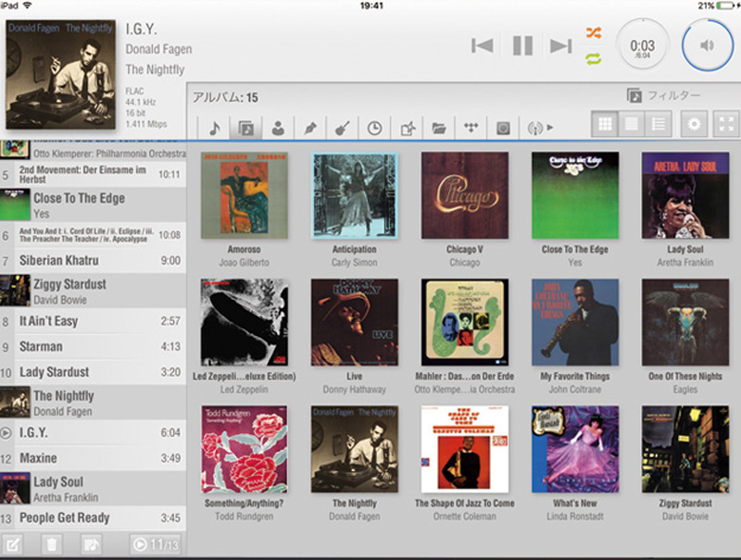Switch to detailed bulleted list view
This screenshot has width=741, height=560.
point(659,124)
